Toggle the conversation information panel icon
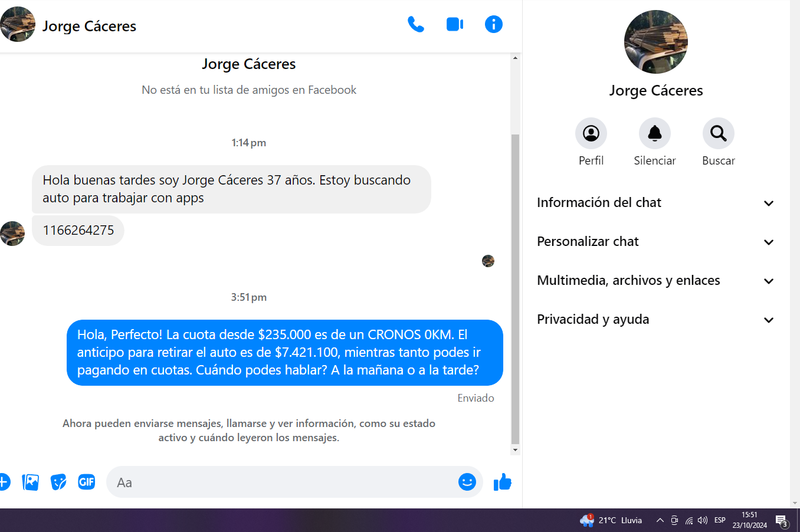The image size is (800, 532). (494, 24)
